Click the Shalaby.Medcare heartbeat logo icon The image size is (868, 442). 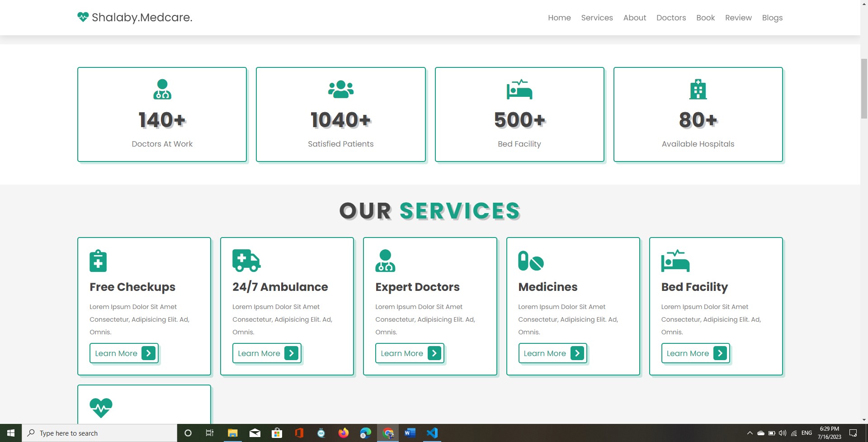(x=83, y=17)
